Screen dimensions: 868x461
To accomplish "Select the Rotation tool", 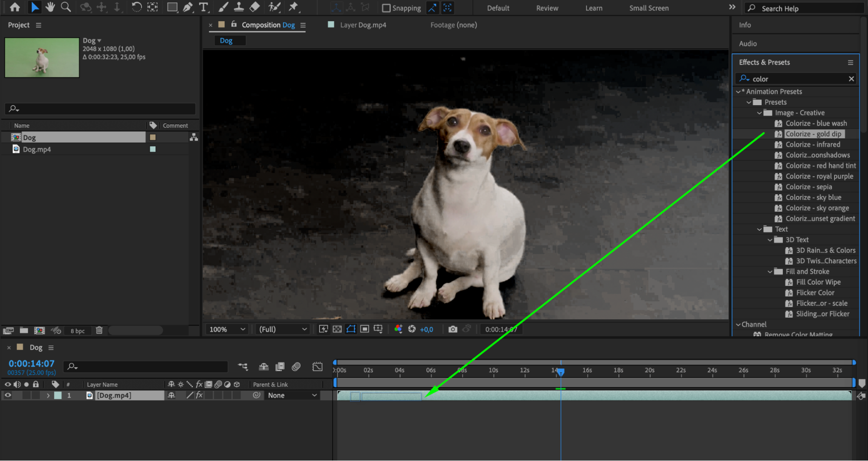I will pyautogui.click(x=136, y=7).
